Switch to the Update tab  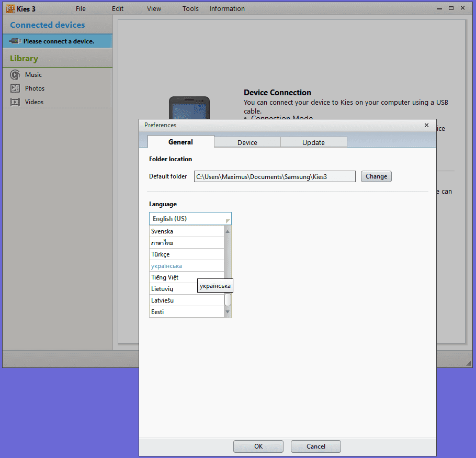pyautogui.click(x=314, y=142)
